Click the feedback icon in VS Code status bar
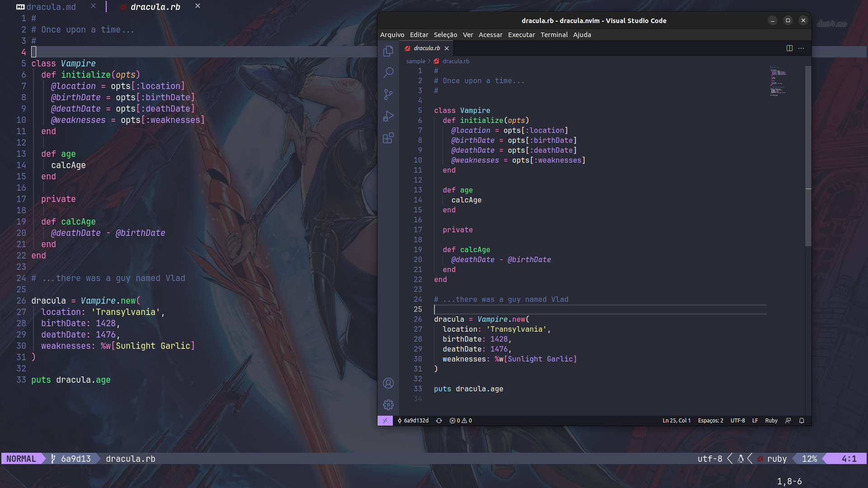Viewport: 868px width, 488px height. [x=788, y=421]
